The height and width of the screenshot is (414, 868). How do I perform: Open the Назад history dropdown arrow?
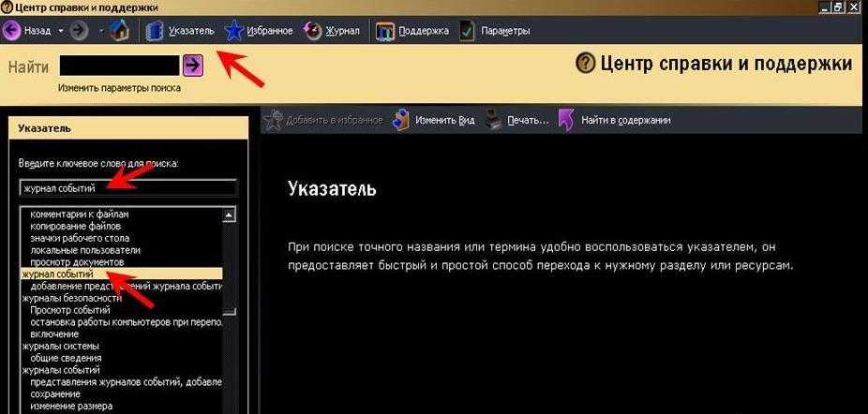pos(61,30)
